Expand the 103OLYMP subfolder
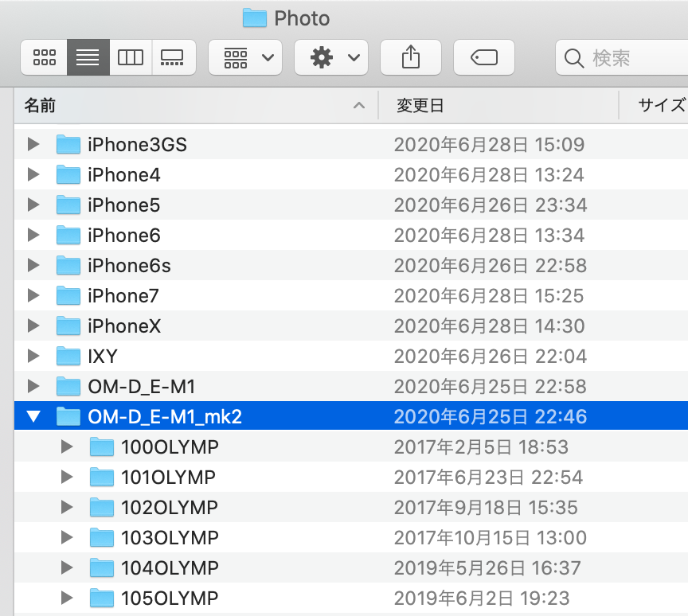This screenshot has height=616, width=688. pyautogui.click(x=67, y=537)
